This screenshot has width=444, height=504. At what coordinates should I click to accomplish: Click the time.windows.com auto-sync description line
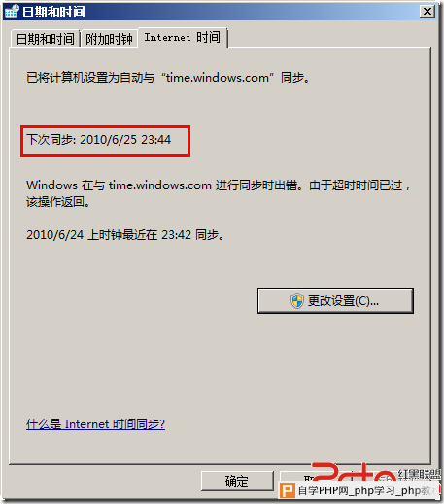pyautogui.click(x=168, y=78)
